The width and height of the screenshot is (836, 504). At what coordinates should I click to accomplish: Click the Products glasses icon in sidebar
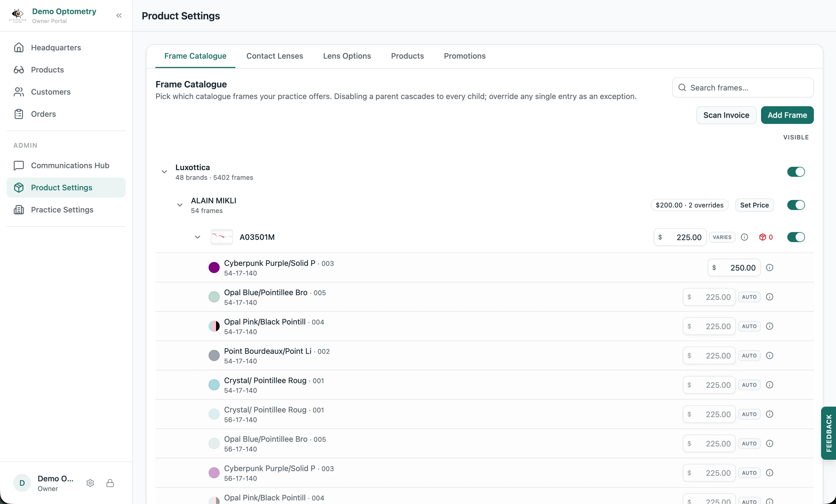coord(19,69)
